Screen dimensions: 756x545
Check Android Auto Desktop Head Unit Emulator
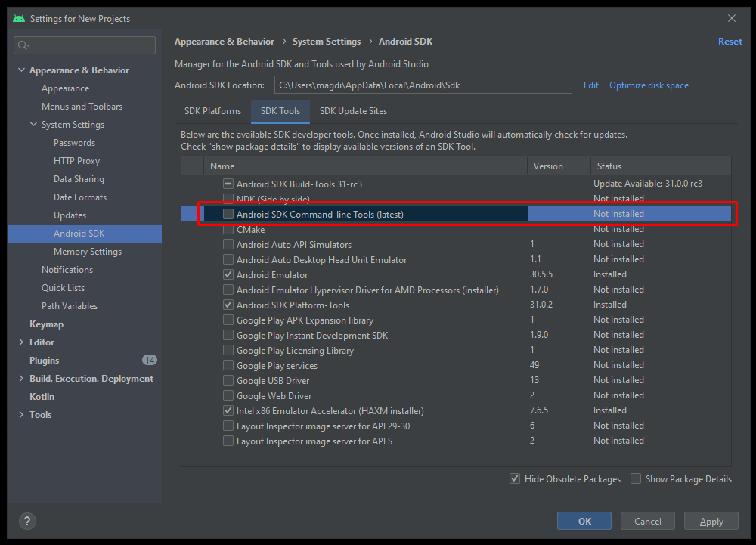228,259
